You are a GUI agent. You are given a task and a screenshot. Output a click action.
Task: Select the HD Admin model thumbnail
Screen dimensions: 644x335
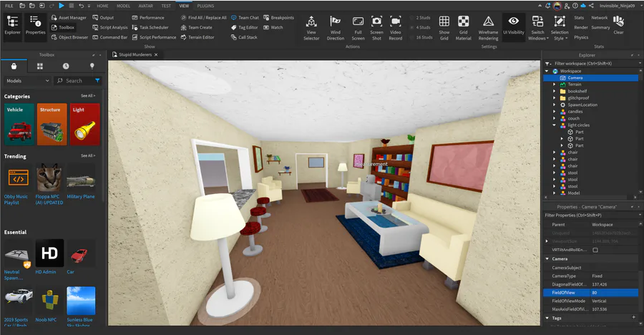point(49,253)
